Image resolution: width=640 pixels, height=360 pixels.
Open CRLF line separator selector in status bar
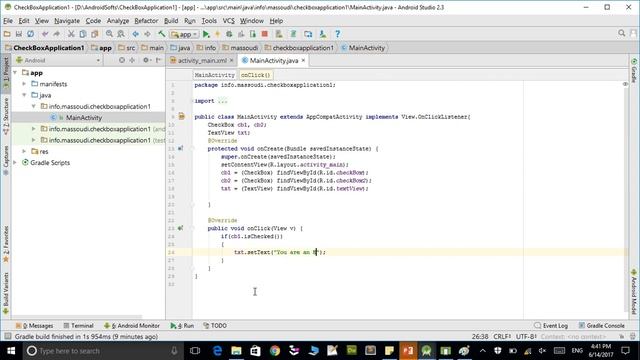click(x=502, y=337)
